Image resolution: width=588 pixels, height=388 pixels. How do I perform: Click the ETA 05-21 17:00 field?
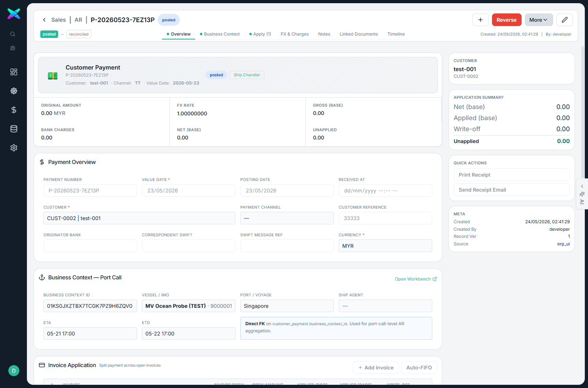(x=90, y=333)
